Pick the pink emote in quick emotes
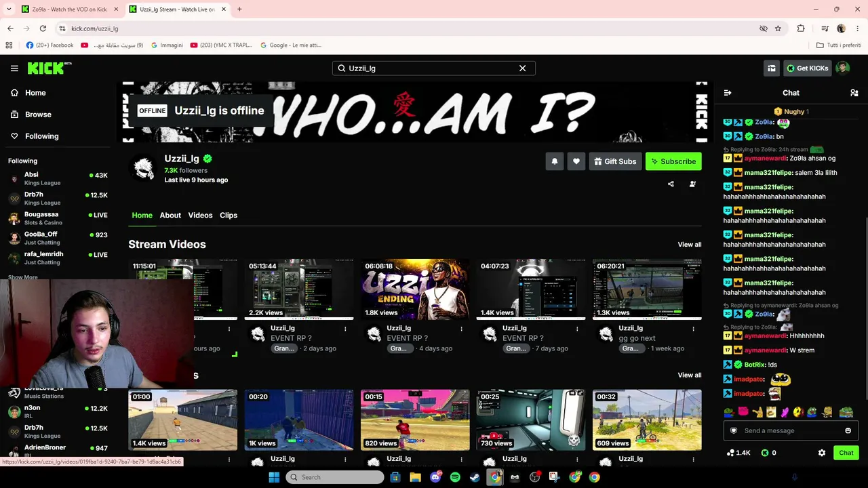868x488 pixels. coord(743,411)
